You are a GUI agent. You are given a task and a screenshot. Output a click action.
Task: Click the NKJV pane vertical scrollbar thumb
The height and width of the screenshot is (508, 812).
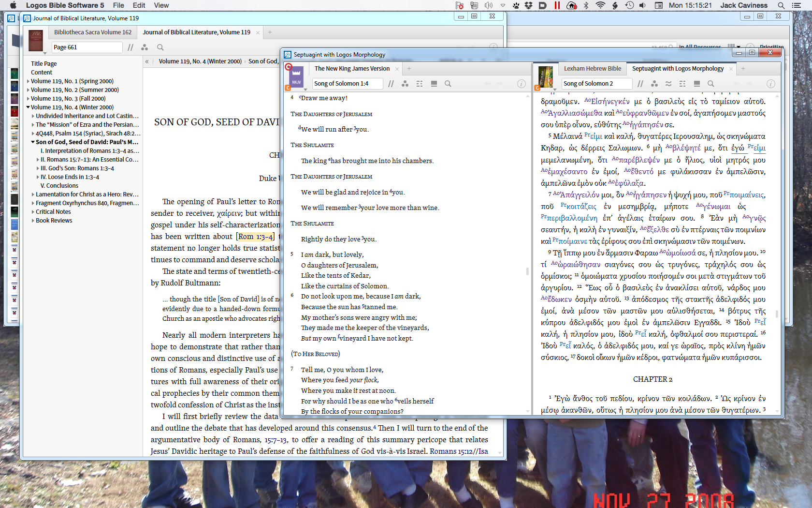tap(527, 271)
